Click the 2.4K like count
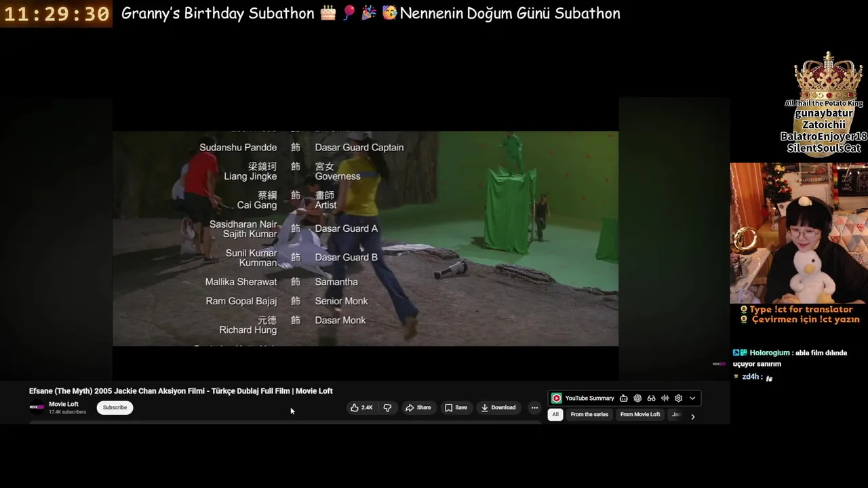Image resolution: width=868 pixels, height=488 pixels. point(367,407)
